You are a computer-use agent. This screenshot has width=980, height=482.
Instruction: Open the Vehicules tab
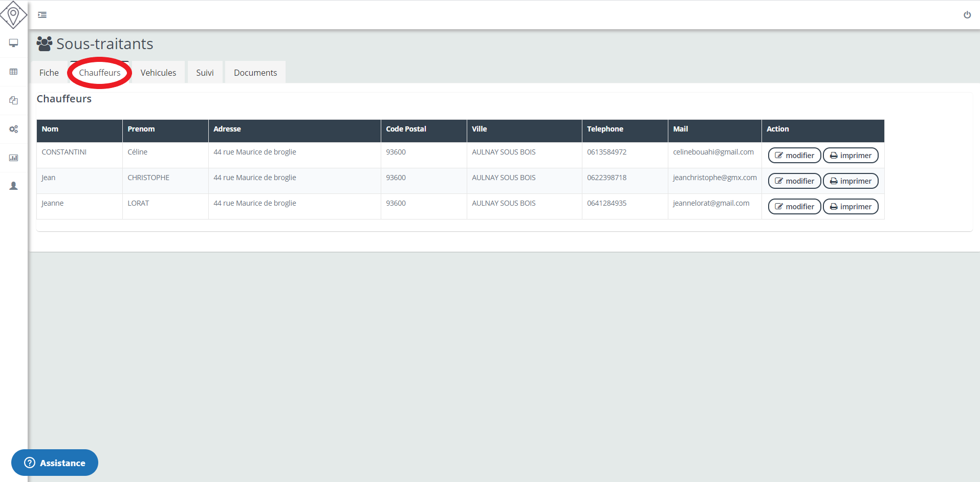click(158, 73)
